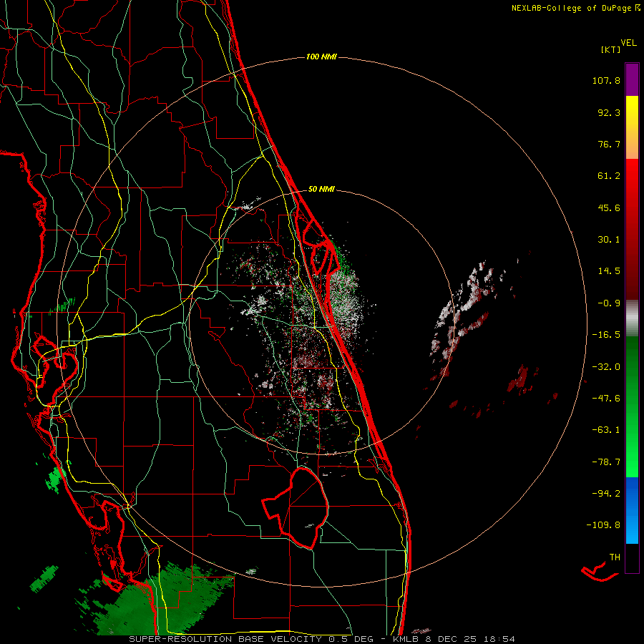The image size is (644, 644).
Task: Click the [KT] units label
Action: pos(610,49)
